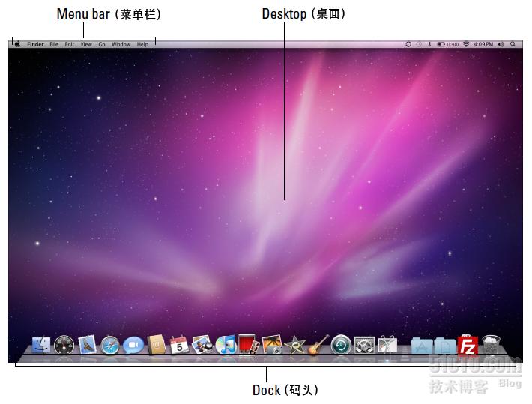Click the 4:09 PM clock

coord(483,44)
